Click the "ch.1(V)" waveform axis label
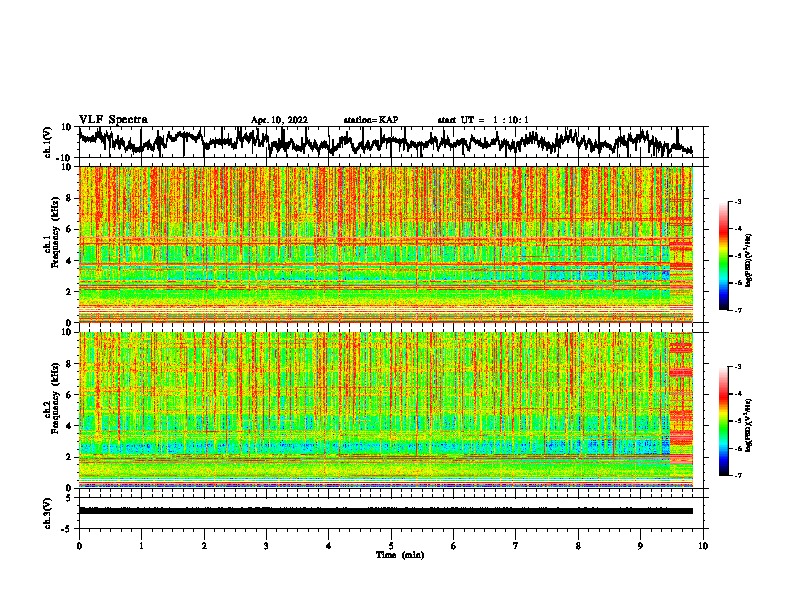792x612 pixels. 48,142
